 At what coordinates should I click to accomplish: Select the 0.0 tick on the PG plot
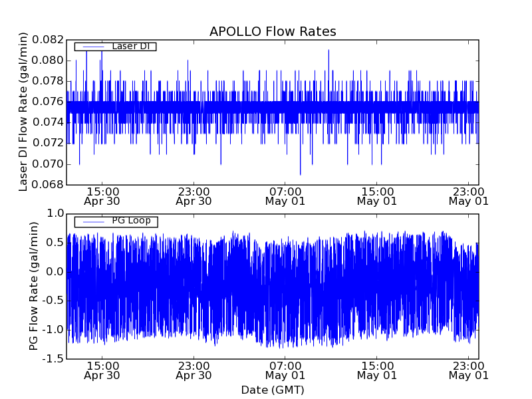point(56,271)
